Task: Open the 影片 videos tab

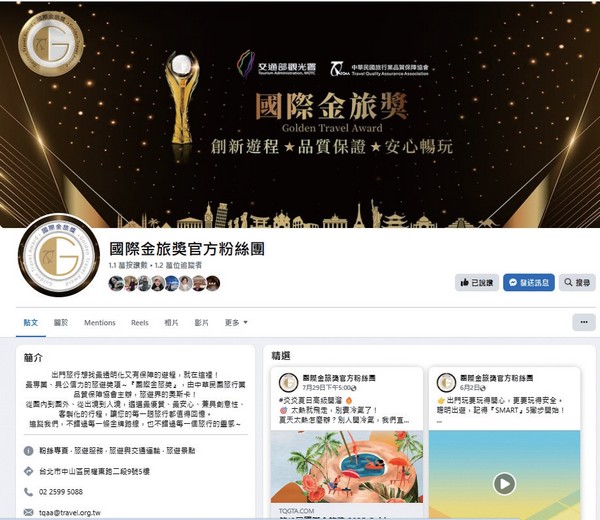Action: click(x=201, y=323)
